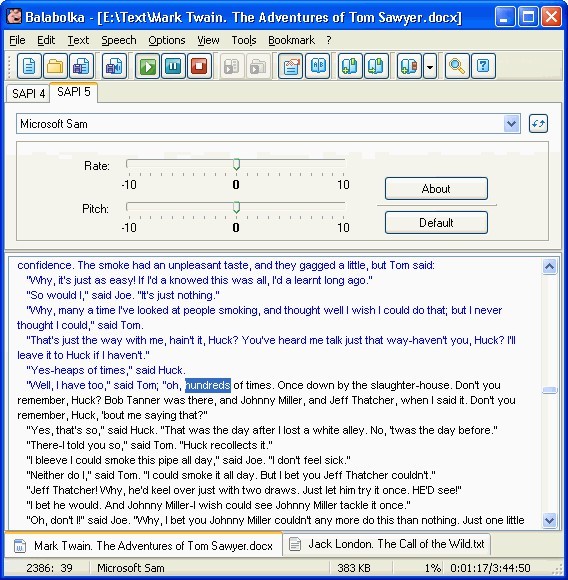Switch to the SAPI 4 tab
The width and height of the screenshot is (568, 580).
28,93
